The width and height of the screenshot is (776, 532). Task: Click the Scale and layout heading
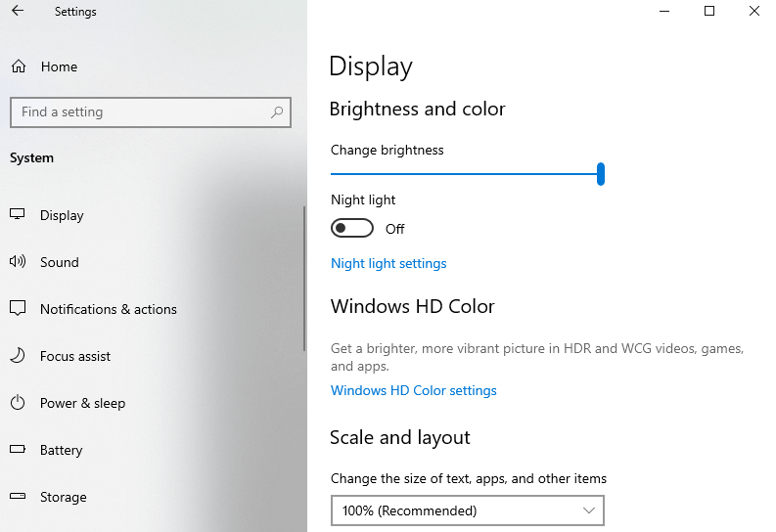(x=400, y=438)
